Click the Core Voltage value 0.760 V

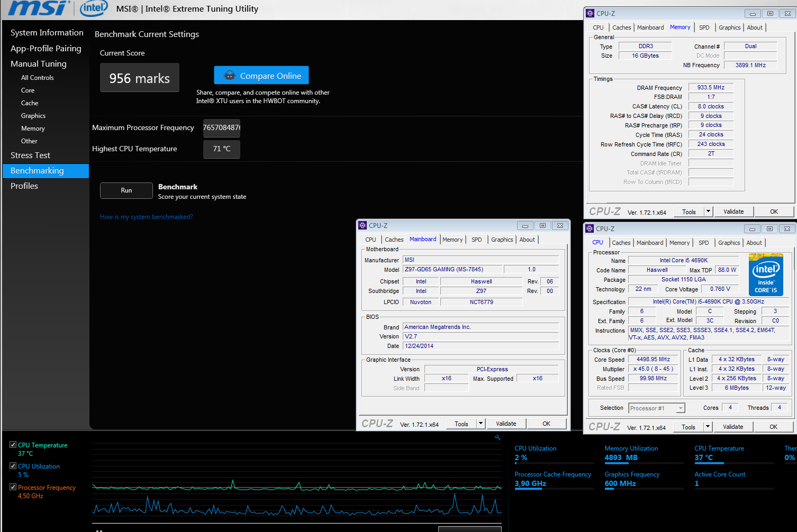[720, 289]
